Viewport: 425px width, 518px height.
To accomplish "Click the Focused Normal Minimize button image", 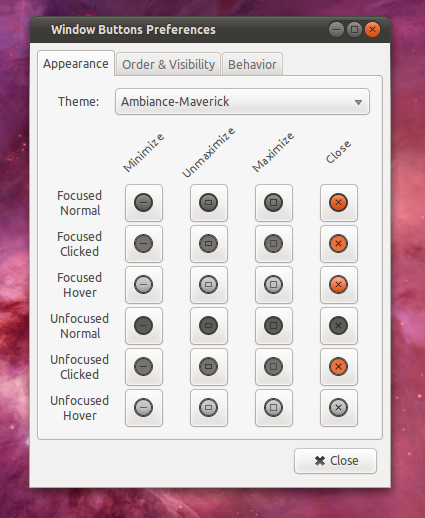I will [x=144, y=203].
